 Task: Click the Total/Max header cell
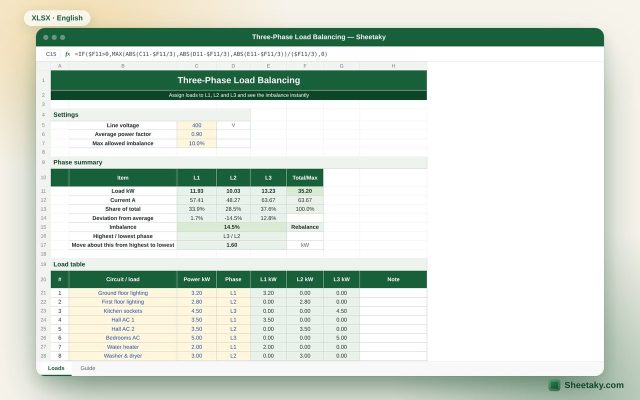pos(305,178)
